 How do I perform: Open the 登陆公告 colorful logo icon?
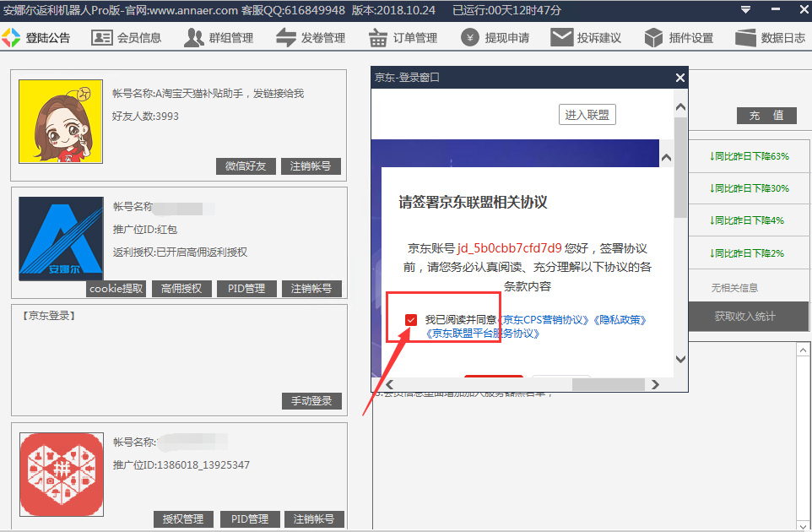(11, 37)
